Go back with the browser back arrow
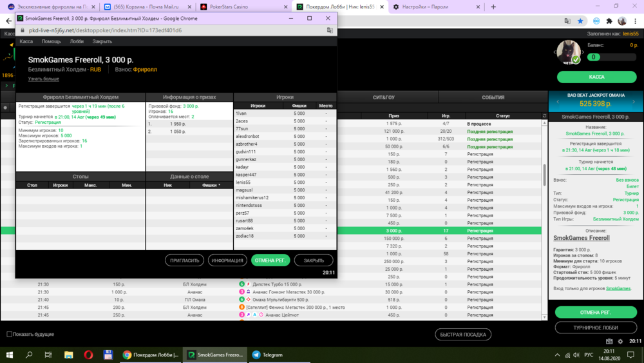Screen dimensions: 644x363 [8, 21]
